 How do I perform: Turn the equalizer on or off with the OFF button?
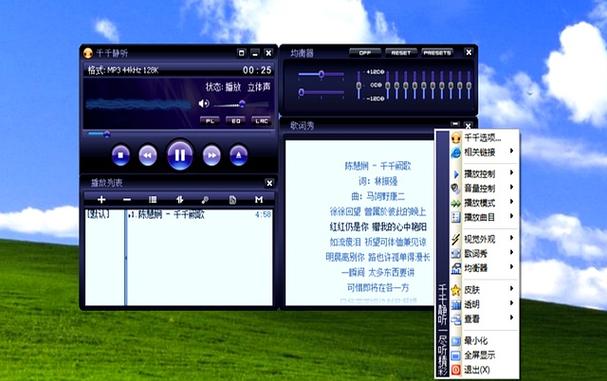(x=365, y=53)
